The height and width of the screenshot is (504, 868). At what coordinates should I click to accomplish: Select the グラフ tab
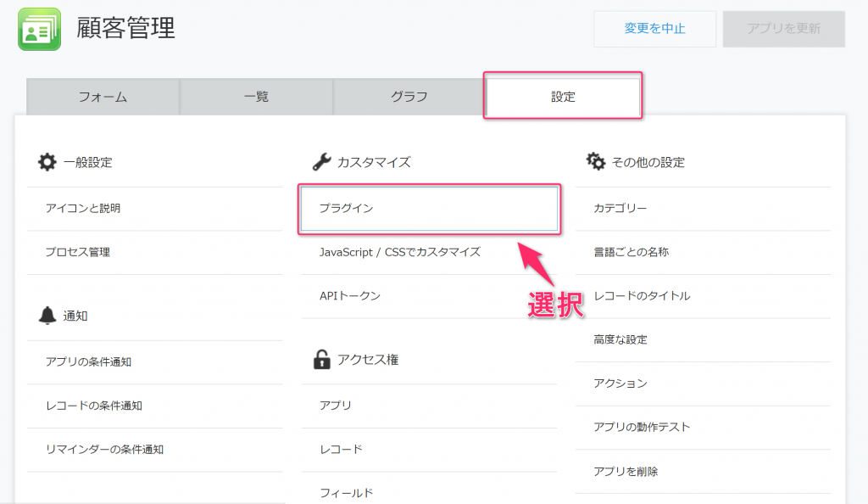[409, 97]
